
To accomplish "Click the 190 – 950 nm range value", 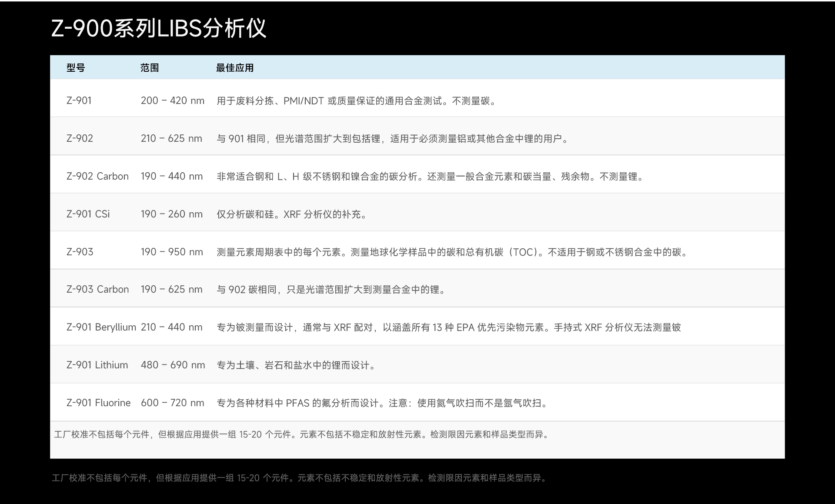I will pyautogui.click(x=172, y=252).
